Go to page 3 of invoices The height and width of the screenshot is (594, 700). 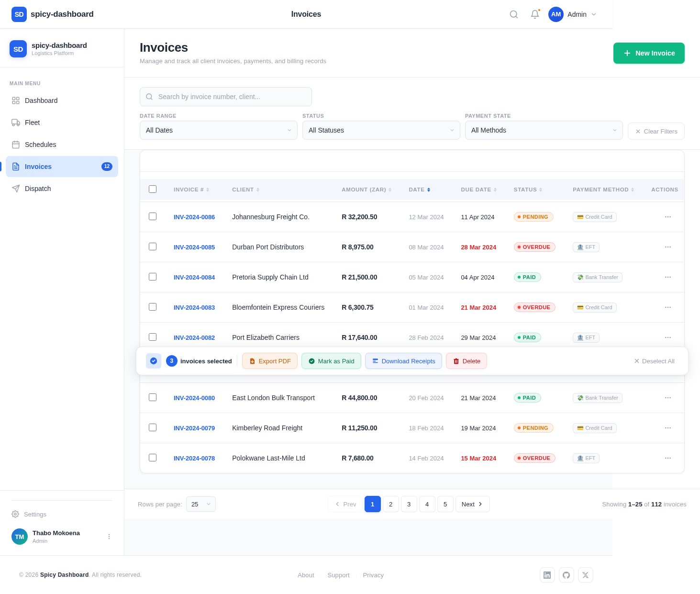tap(409, 504)
